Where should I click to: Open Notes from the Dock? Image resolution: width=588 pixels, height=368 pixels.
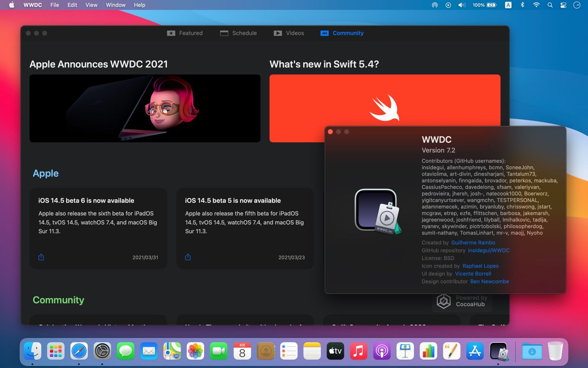pyautogui.click(x=312, y=351)
